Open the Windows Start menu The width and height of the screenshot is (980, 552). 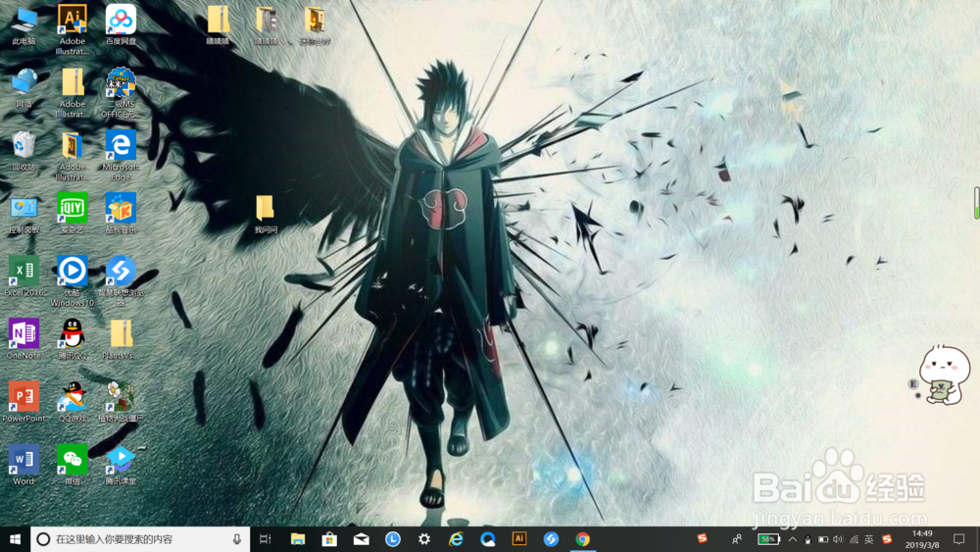tap(15, 539)
